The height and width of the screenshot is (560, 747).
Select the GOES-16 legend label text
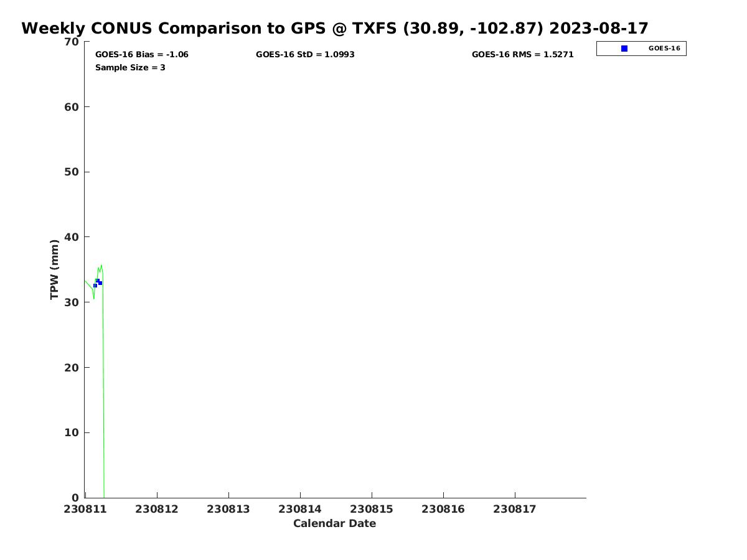click(664, 49)
